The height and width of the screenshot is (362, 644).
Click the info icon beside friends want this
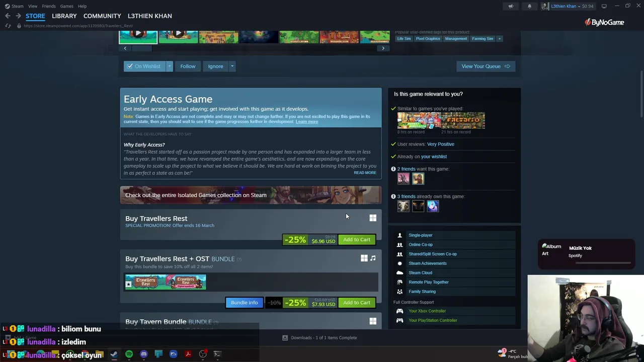pos(393,169)
